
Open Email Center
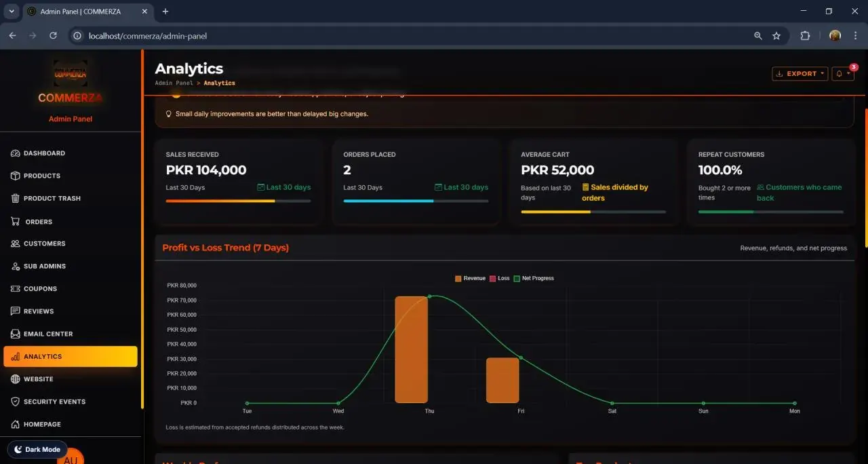click(71, 334)
